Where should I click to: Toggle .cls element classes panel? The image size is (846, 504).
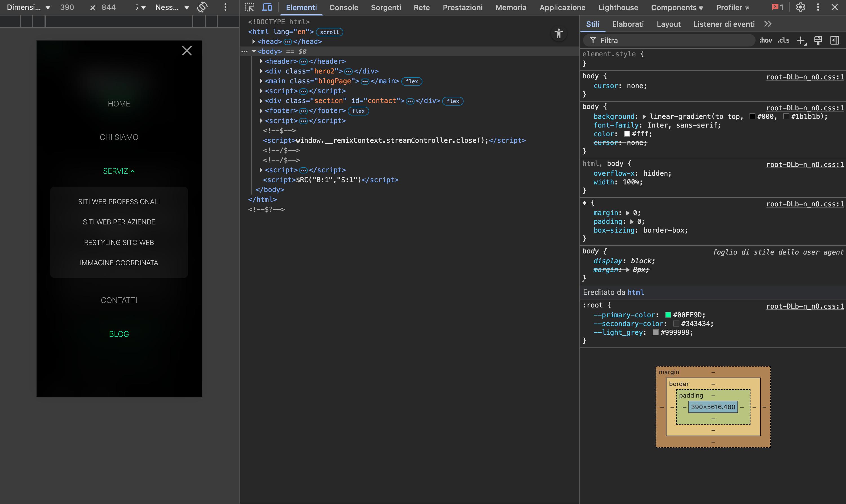[x=783, y=41]
